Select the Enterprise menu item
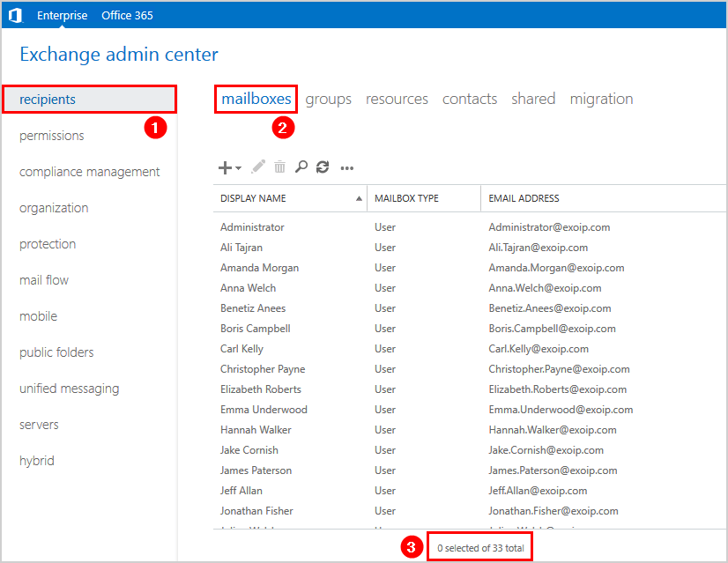Screen dimensions: 728x563 [62, 14]
